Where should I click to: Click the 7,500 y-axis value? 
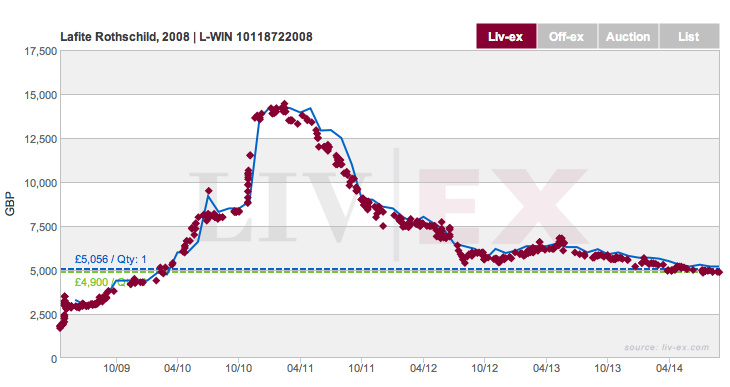point(43,227)
